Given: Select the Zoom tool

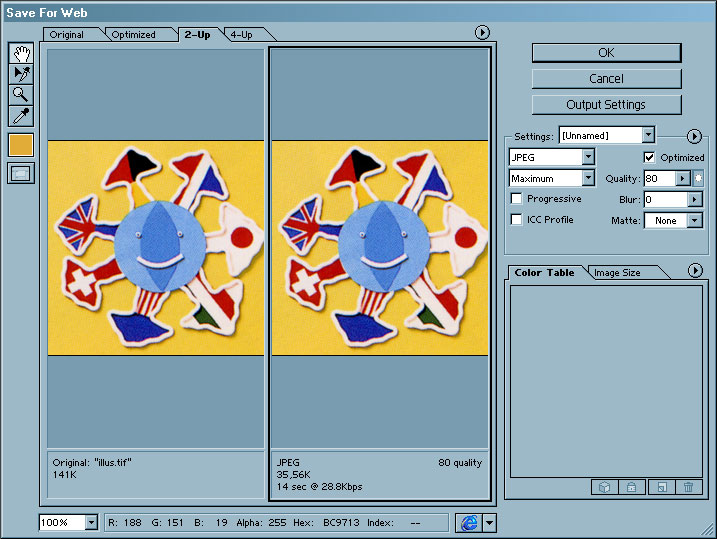Looking at the screenshot, I should pos(21,95).
